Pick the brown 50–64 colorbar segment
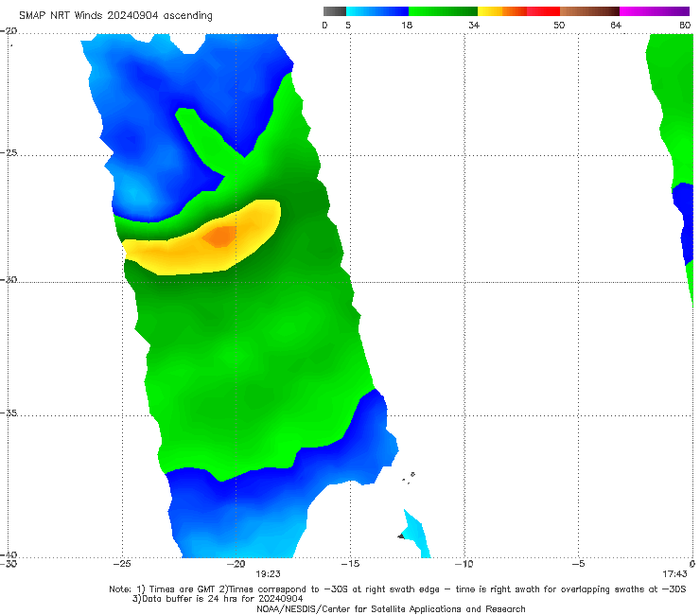This screenshot has width=700, height=615. pyautogui.click(x=589, y=11)
